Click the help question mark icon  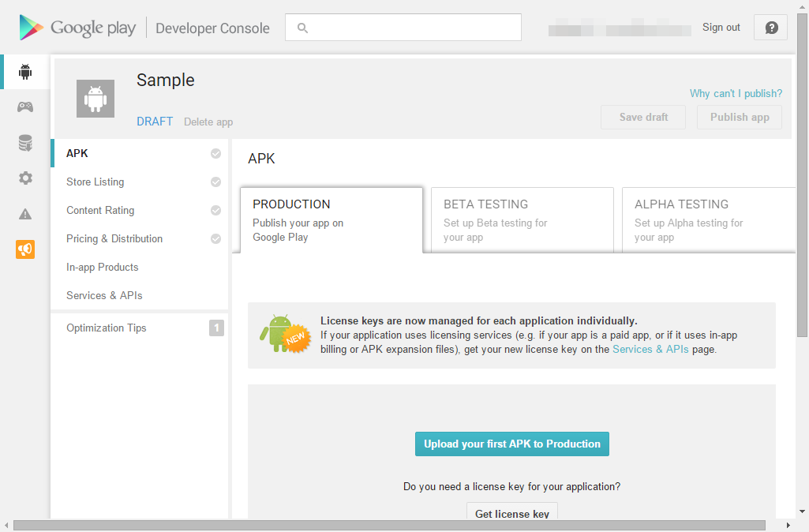[771, 28]
